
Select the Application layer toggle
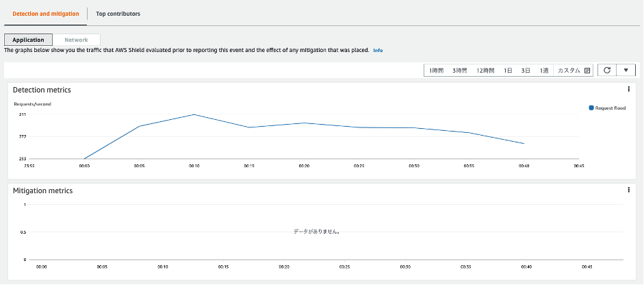(28, 40)
